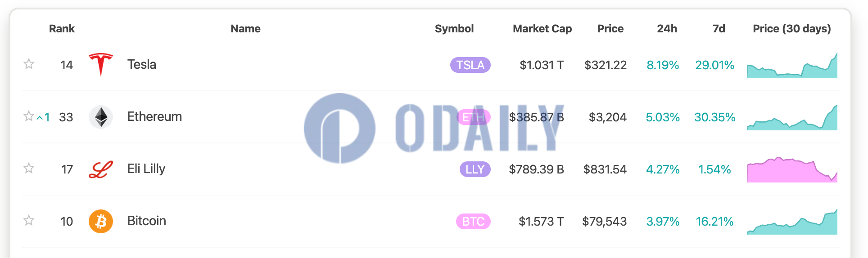The image size is (868, 258).
Task: Open Eli Lilly's pink 30-day price chart
Action: [x=792, y=169]
